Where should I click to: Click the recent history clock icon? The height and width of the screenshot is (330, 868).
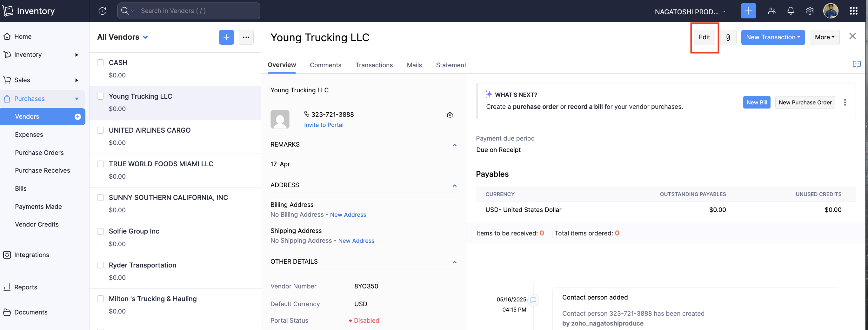click(x=103, y=11)
